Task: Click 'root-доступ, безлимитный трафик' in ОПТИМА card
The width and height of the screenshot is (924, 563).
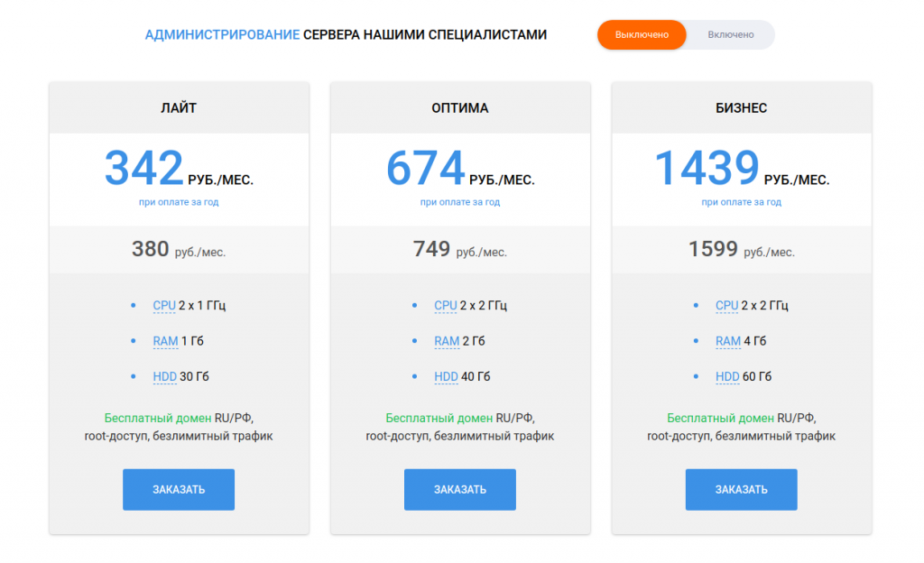Action: (x=459, y=437)
